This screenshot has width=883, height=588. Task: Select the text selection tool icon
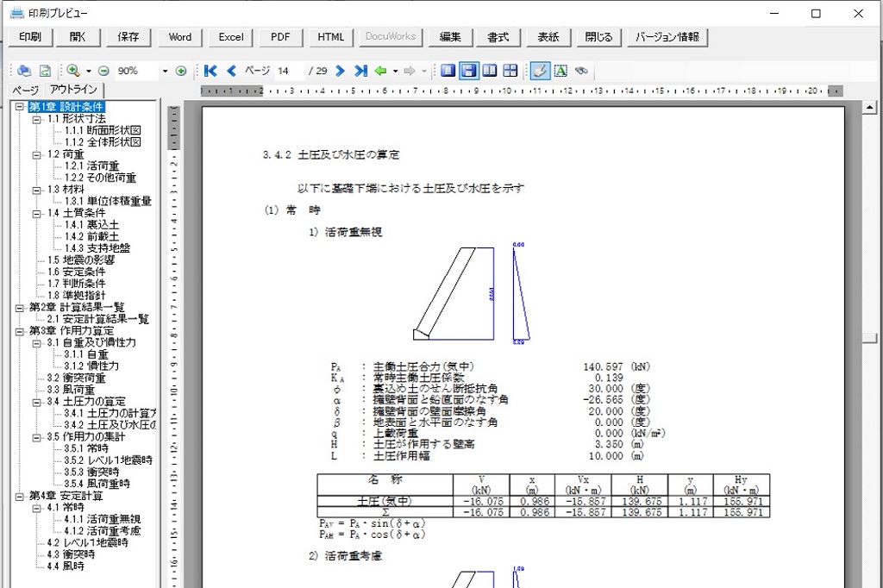[560, 71]
